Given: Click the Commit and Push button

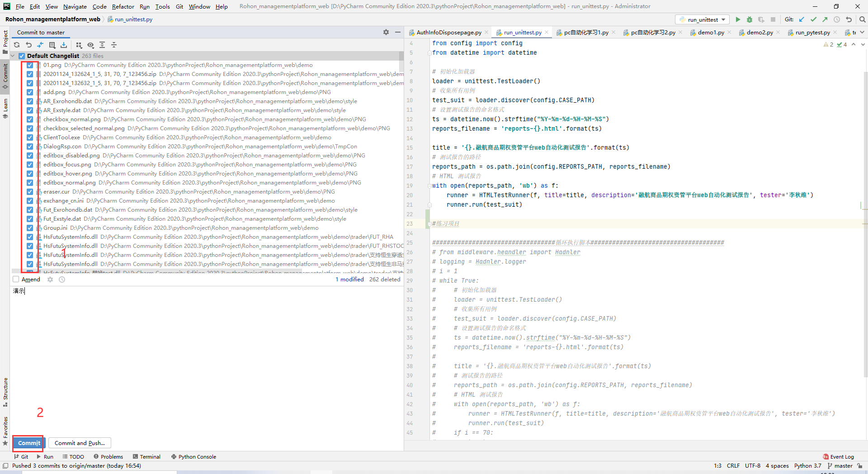Looking at the screenshot, I should pyautogui.click(x=80, y=443).
